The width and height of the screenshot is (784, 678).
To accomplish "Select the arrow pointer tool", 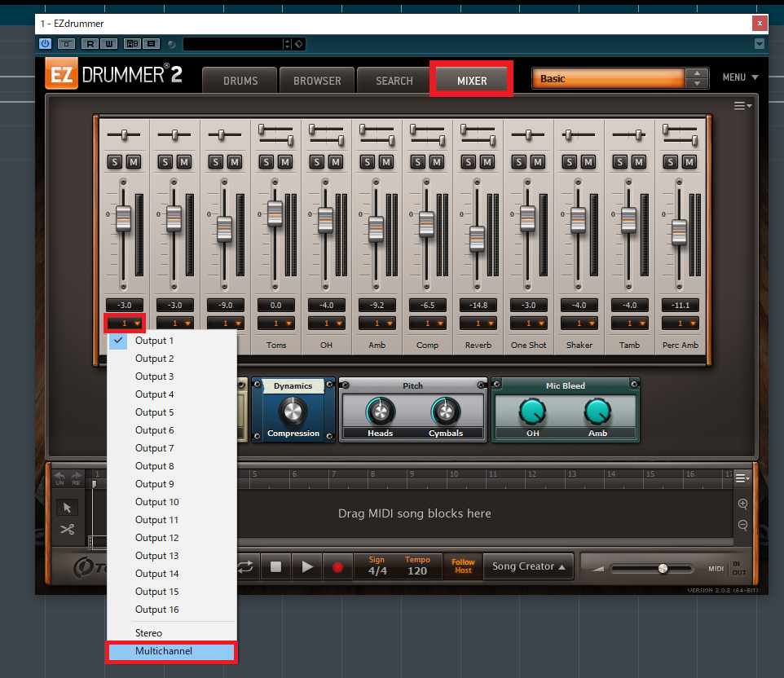I will (x=67, y=508).
